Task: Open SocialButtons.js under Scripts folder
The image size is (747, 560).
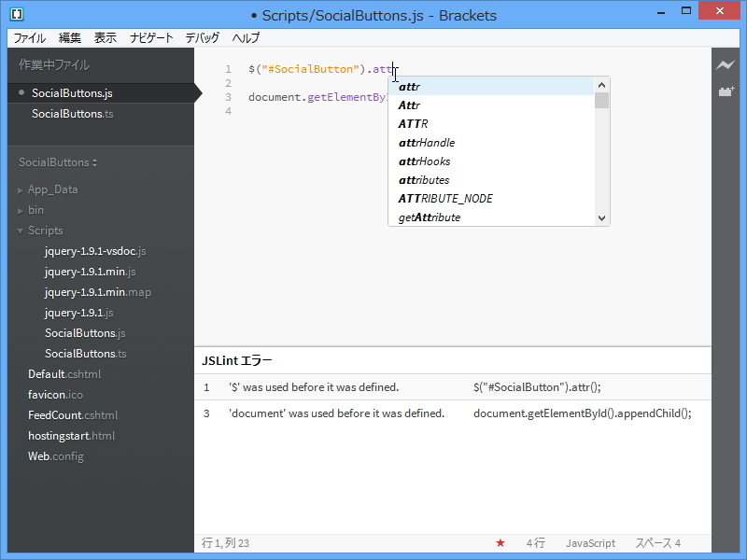Action: [x=85, y=333]
